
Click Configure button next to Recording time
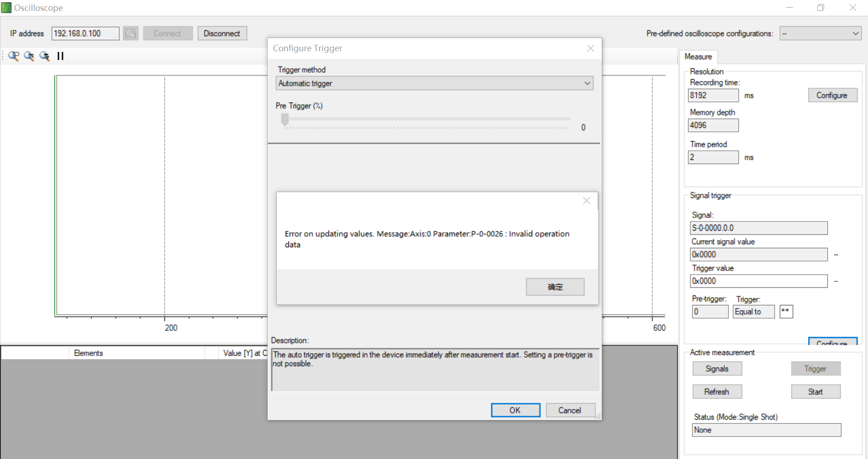click(x=832, y=96)
